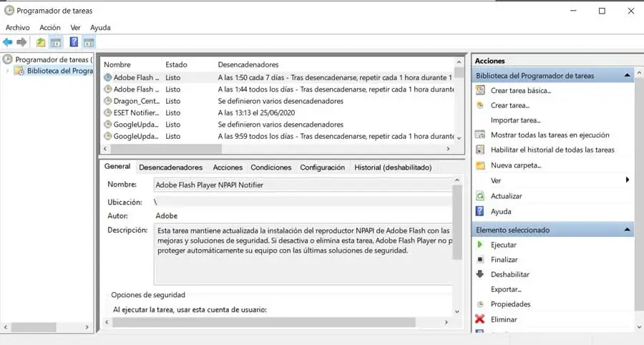Click the clock icon of ESET Notifier task
Viewport: 644px width, 345px height.
coord(107,112)
